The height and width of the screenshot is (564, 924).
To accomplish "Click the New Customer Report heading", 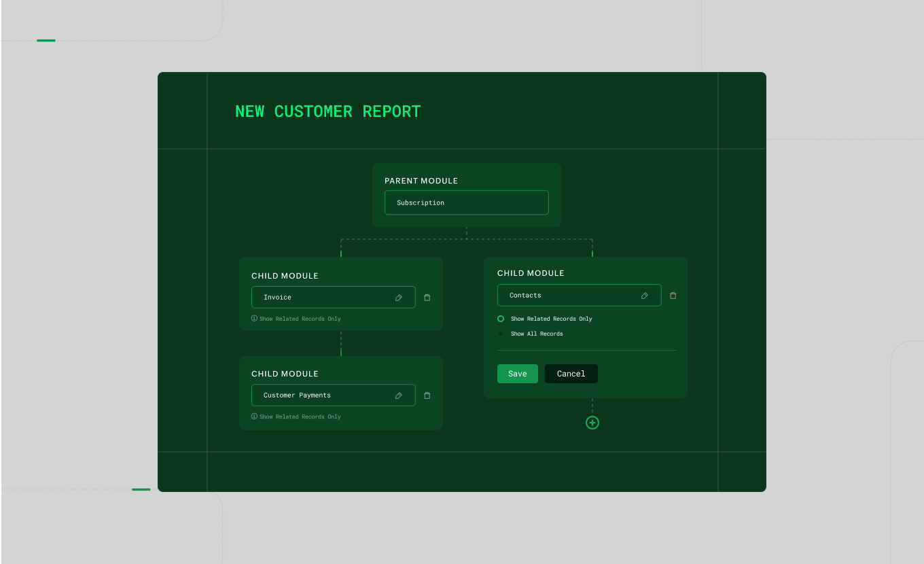I will [327, 111].
